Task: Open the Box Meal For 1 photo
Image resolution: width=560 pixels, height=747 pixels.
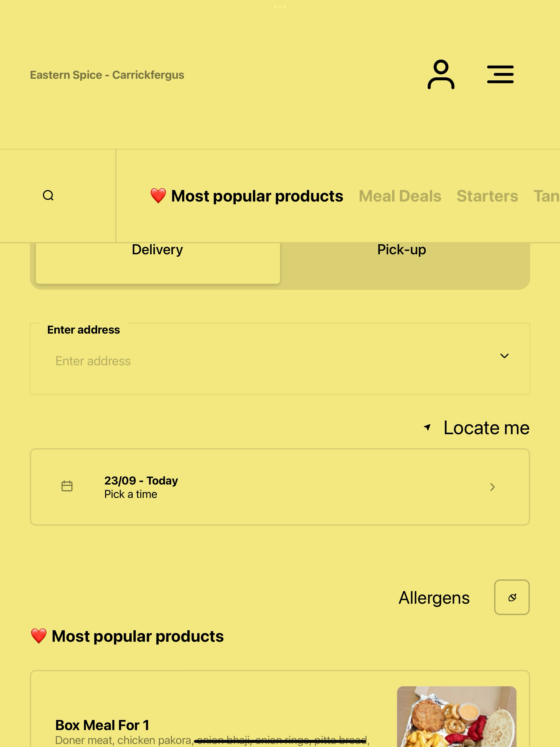Action: (x=456, y=716)
